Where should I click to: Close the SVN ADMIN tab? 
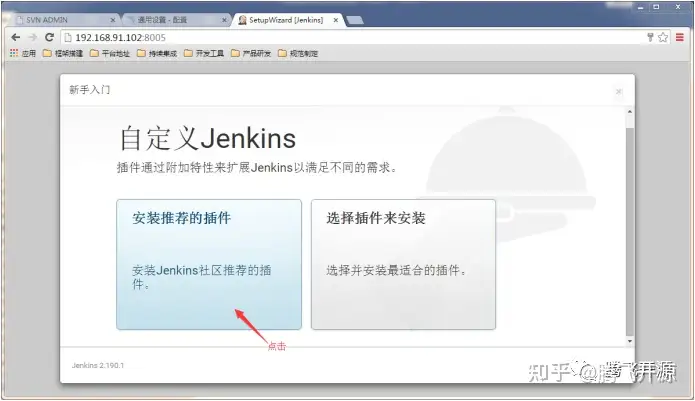coord(113,20)
